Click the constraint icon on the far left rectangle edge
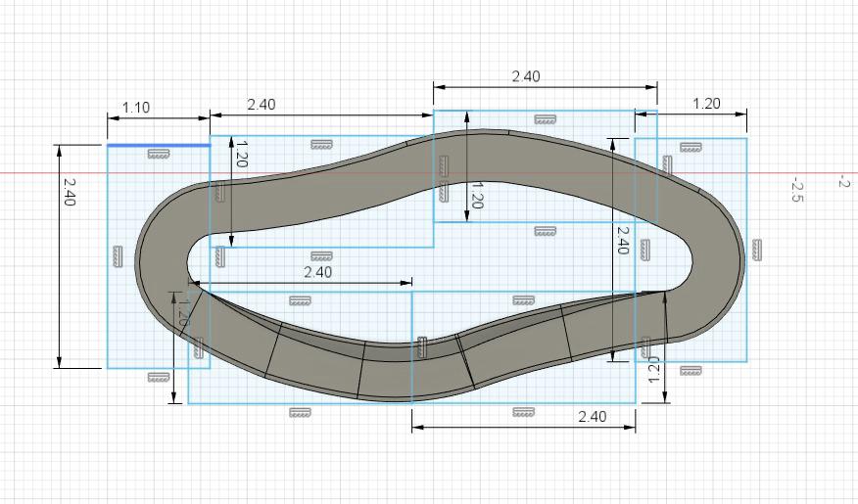Viewport: 858px width, 504px height. pyautogui.click(x=117, y=256)
